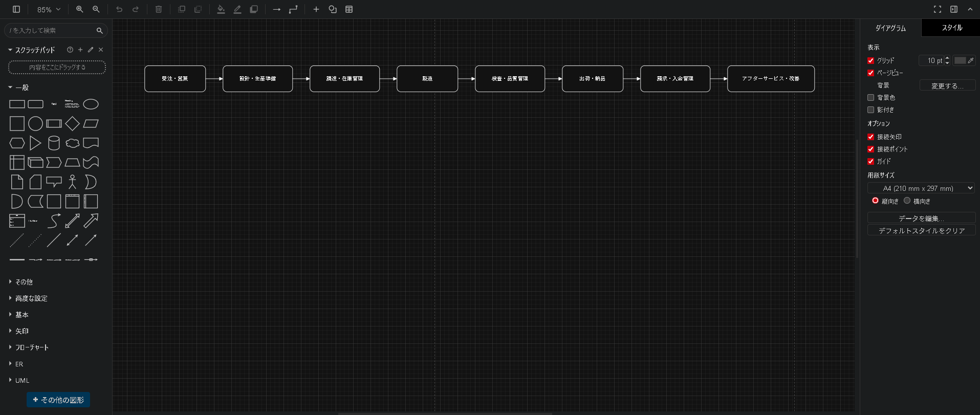Disable the グリッド checkbox
The image size is (980, 415).
click(x=870, y=60)
